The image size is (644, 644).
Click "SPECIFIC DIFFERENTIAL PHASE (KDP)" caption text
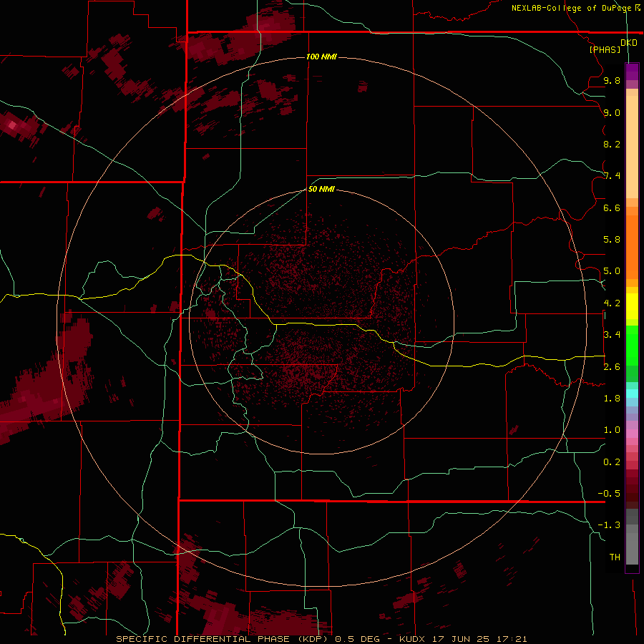pos(222,639)
